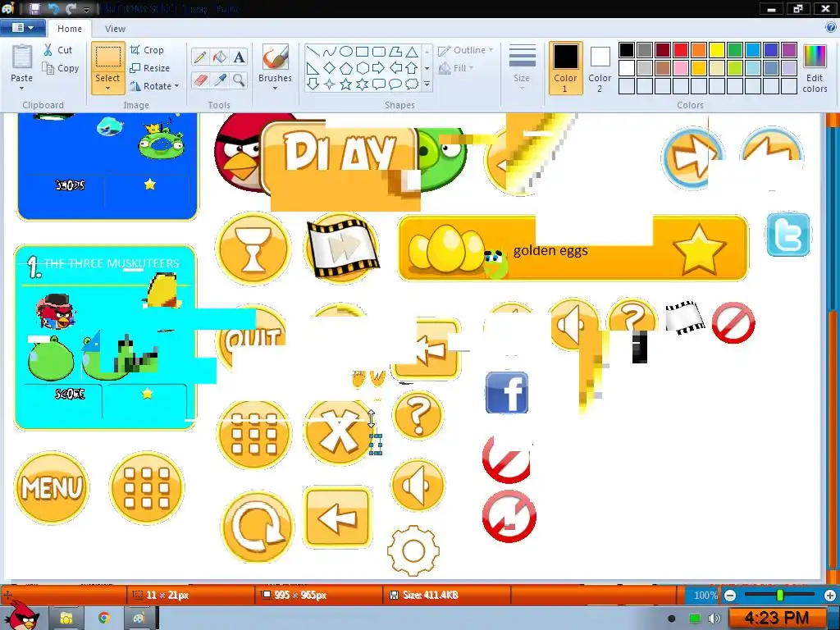Viewport: 840px width, 630px height.
Task: Open the Outline dropdown
Action: (466, 50)
